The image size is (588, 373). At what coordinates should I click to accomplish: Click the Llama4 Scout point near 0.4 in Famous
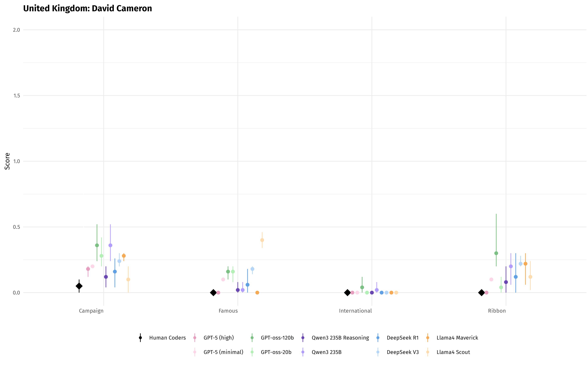coord(262,240)
